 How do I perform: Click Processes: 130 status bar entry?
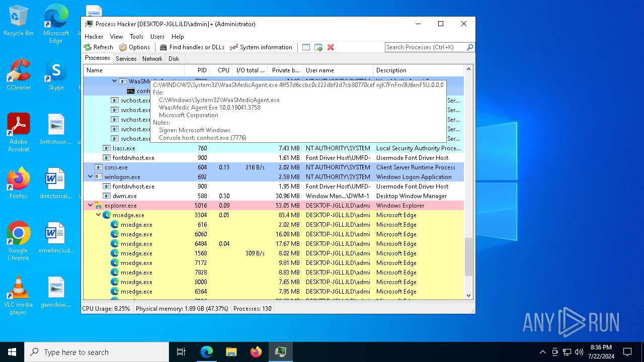pos(253,309)
